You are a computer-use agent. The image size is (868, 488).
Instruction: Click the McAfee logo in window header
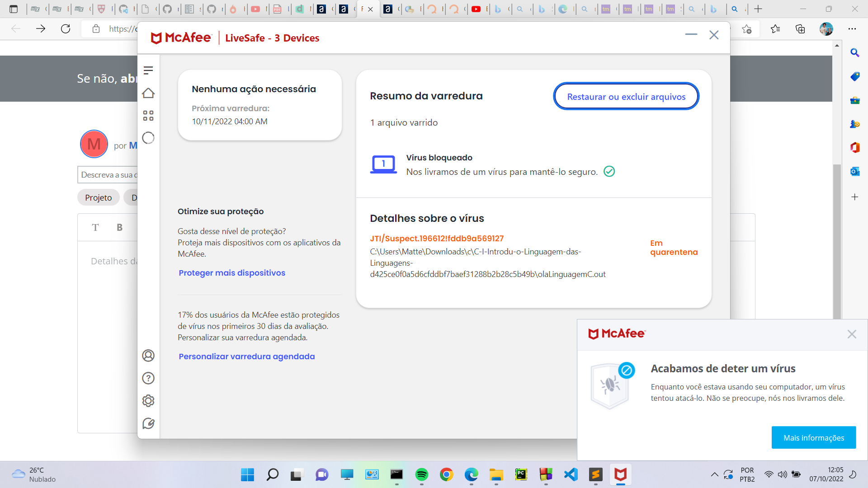coord(181,38)
